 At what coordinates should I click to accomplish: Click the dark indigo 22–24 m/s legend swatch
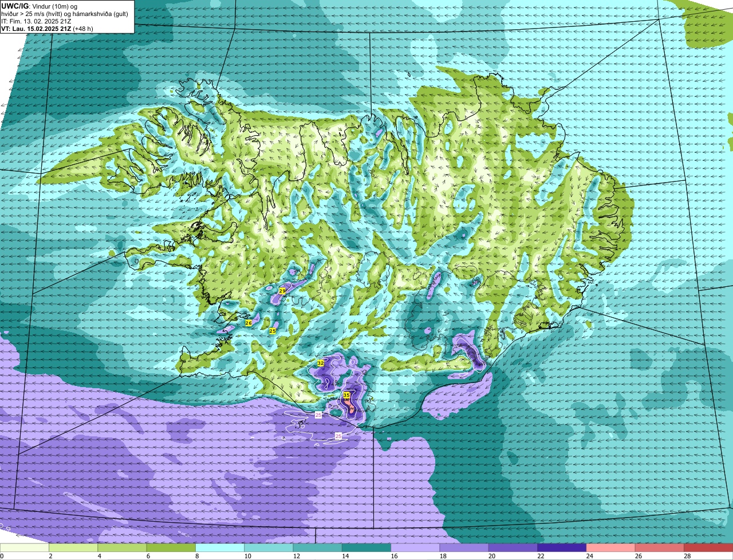(x=562, y=547)
